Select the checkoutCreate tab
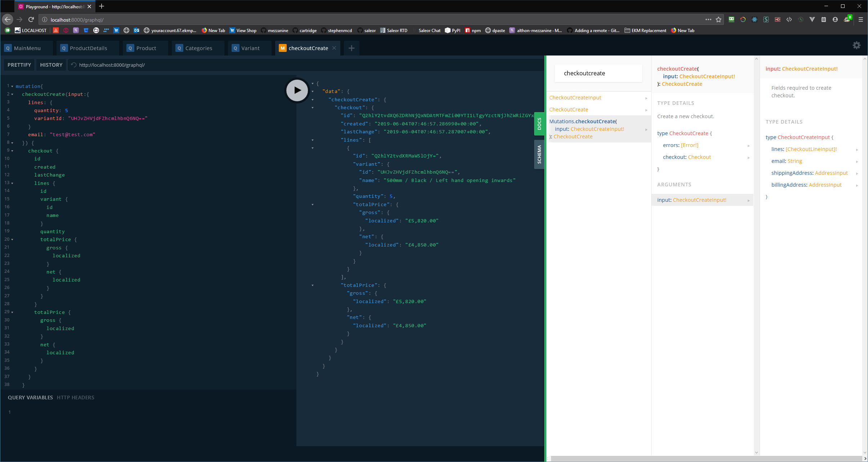Image resolution: width=868 pixels, height=462 pixels. [308, 48]
